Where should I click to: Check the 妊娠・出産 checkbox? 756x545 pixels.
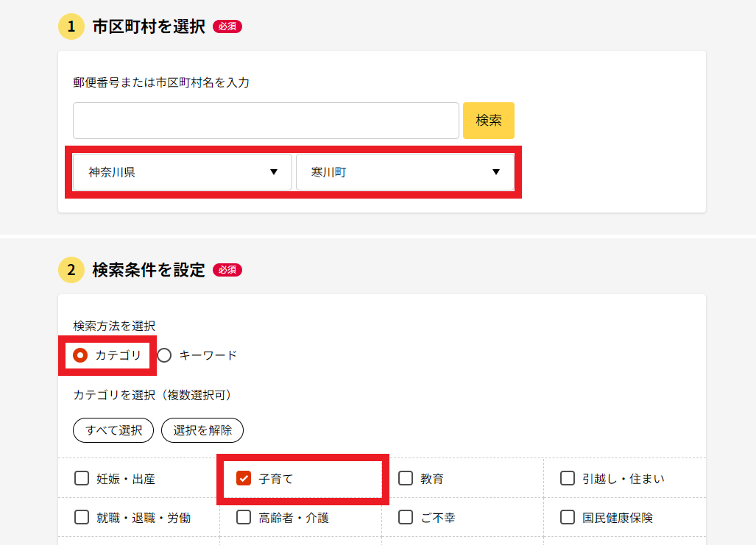pyautogui.click(x=82, y=479)
